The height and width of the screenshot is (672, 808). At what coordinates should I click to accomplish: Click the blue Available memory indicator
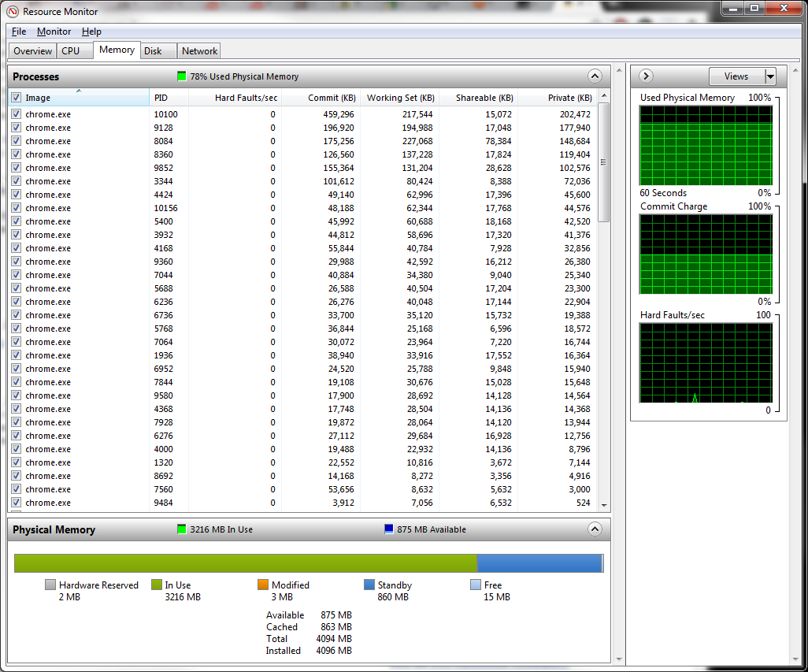pos(388,529)
